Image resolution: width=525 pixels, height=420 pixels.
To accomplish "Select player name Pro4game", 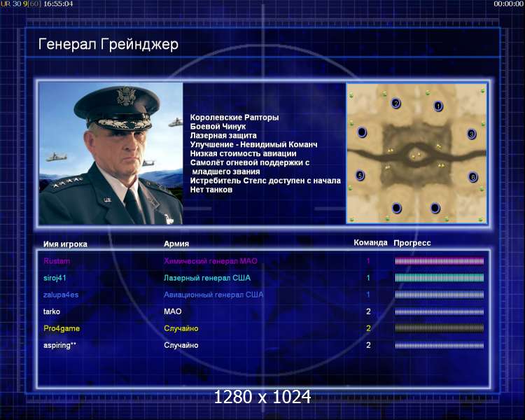I will (62, 328).
